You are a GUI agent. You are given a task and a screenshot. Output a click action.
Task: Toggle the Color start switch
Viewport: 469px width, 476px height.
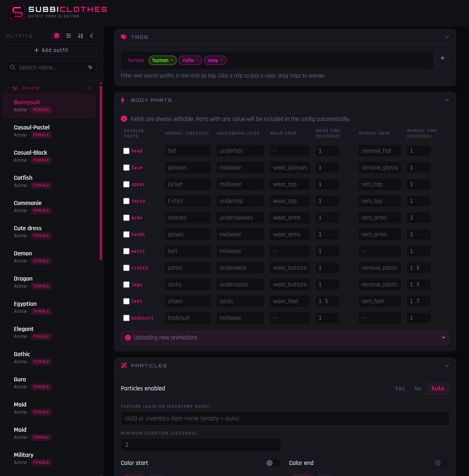273,463
